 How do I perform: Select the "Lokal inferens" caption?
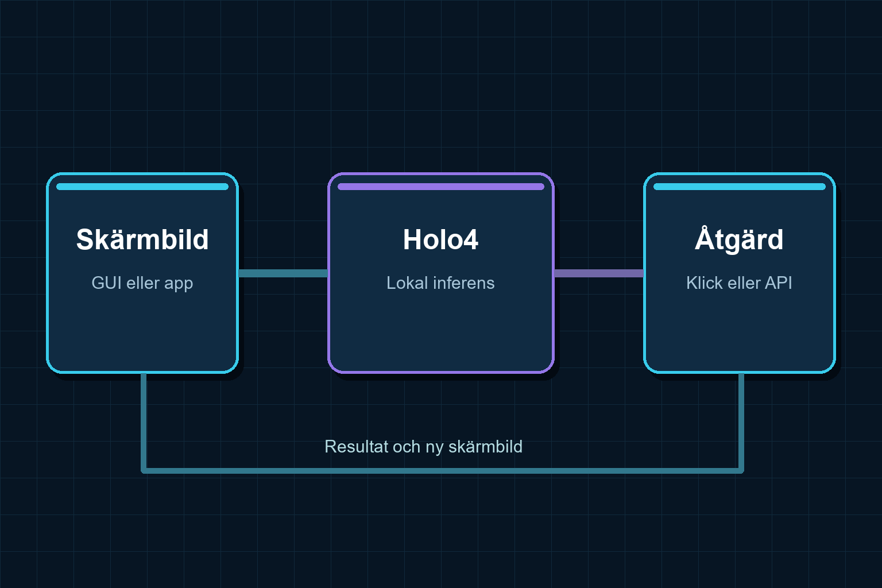[x=440, y=283]
